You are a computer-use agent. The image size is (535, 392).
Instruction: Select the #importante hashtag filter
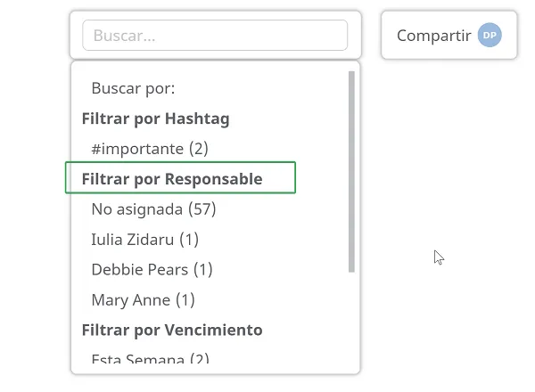150,149
